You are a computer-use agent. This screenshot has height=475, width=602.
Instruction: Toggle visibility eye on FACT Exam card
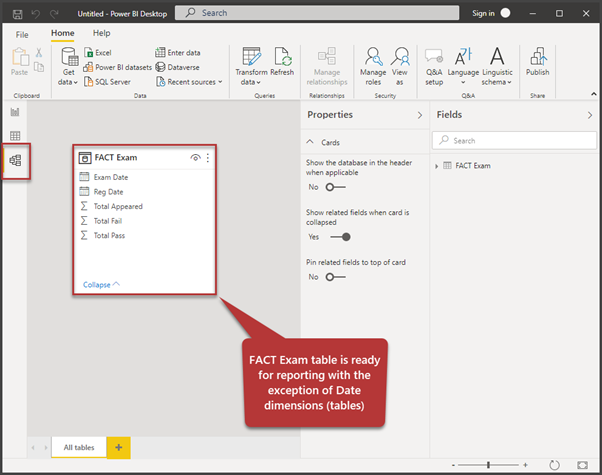point(195,158)
